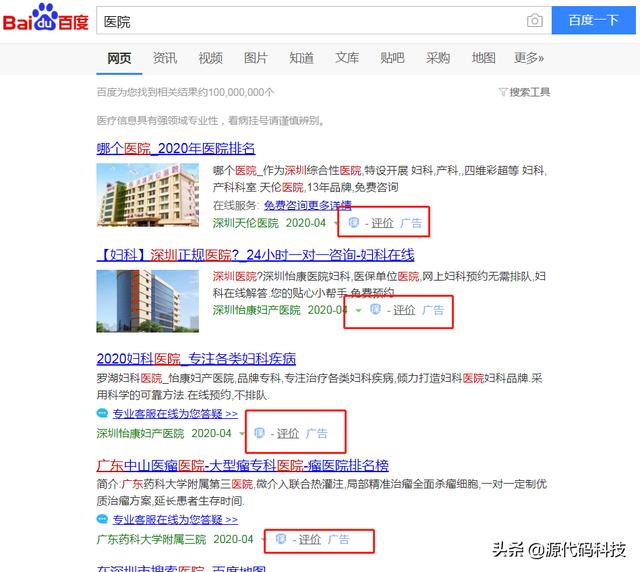Open camera image search icon
Image resolution: width=640 pixels, height=572 pixels.
pyautogui.click(x=535, y=20)
